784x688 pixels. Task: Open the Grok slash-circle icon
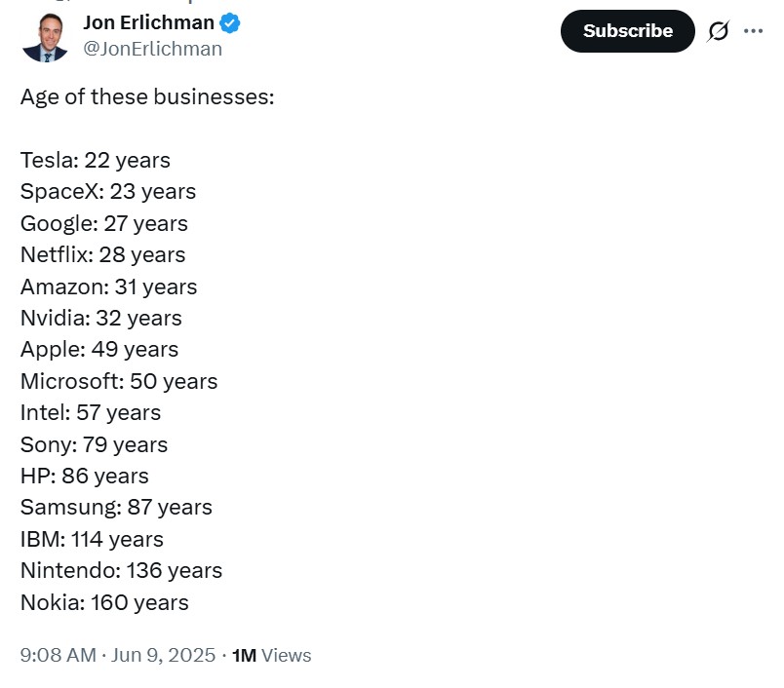(x=718, y=31)
